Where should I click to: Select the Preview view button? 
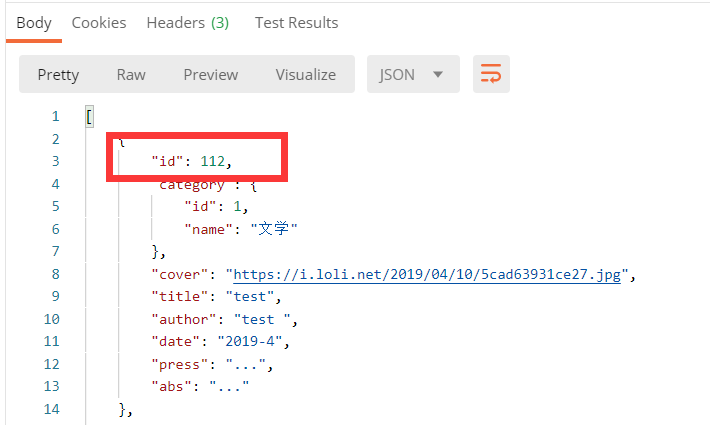(x=210, y=75)
